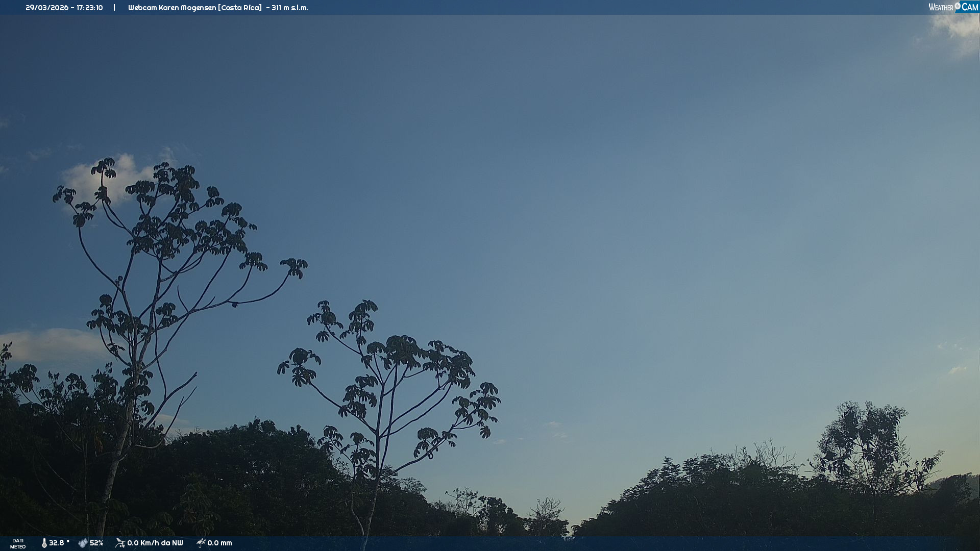Click the 0.0 Km/h da NW reading
Screen dimensions: 980x551
click(x=155, y=543)
